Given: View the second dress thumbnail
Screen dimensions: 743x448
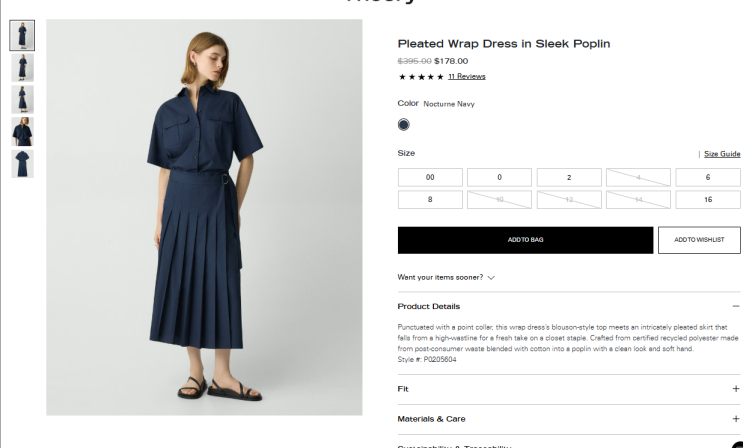Looking at the screenshot, I should click(22, 67).
